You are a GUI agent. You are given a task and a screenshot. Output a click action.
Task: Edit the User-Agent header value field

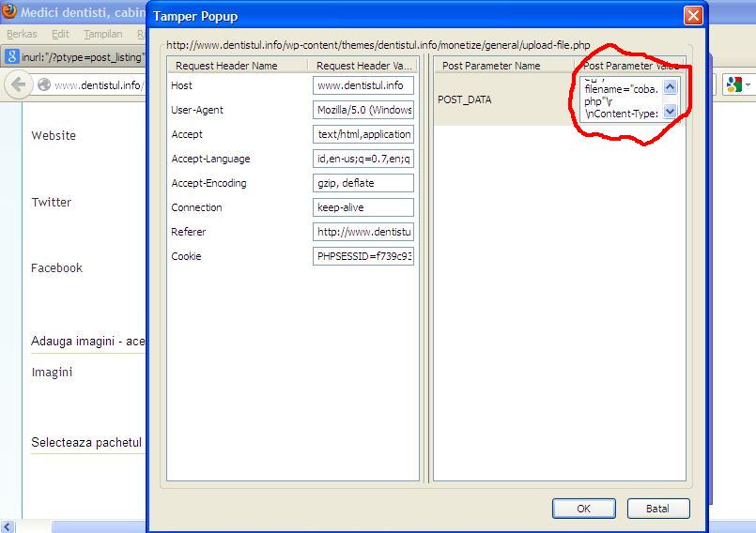point(363,110)
